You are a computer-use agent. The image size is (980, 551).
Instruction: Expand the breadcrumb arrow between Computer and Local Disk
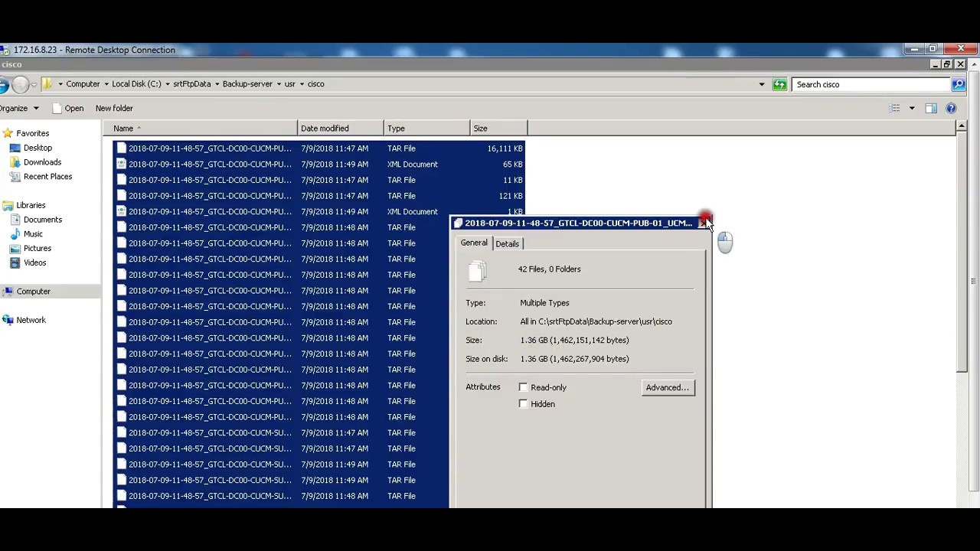[x=106, y=84]
